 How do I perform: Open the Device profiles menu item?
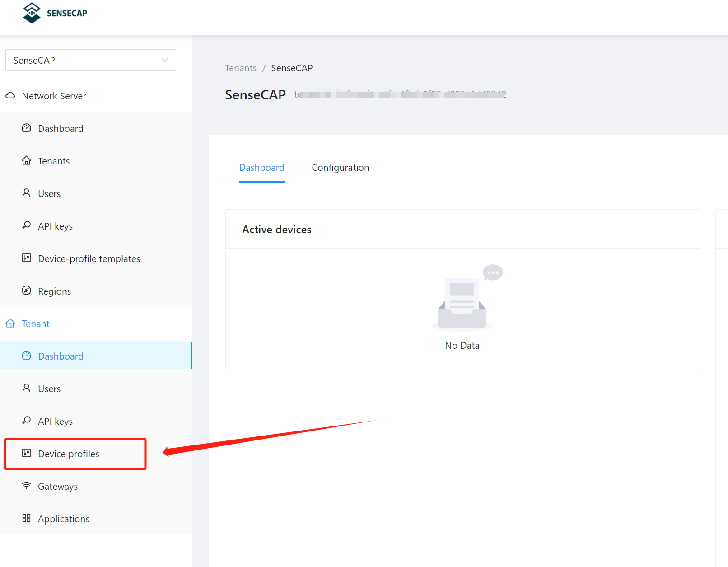(x=96, y=454)
